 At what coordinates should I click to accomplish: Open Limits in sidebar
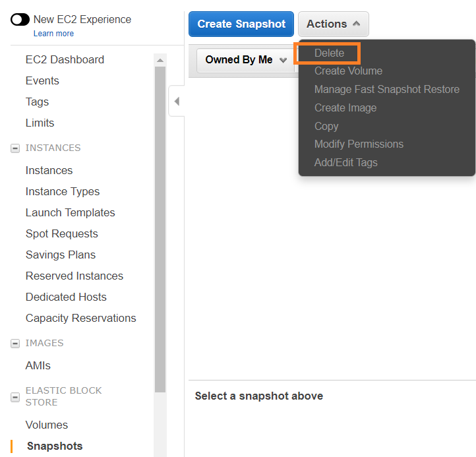40,123
